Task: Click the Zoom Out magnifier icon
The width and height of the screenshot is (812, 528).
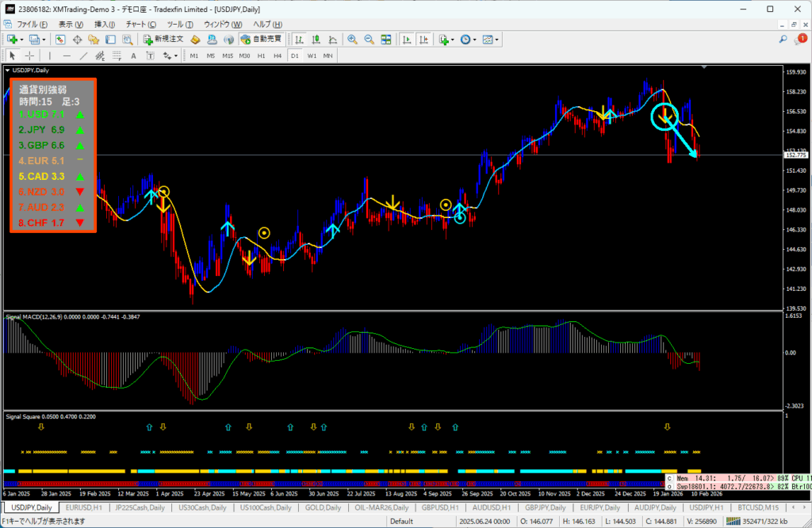Action: point(369,40)
